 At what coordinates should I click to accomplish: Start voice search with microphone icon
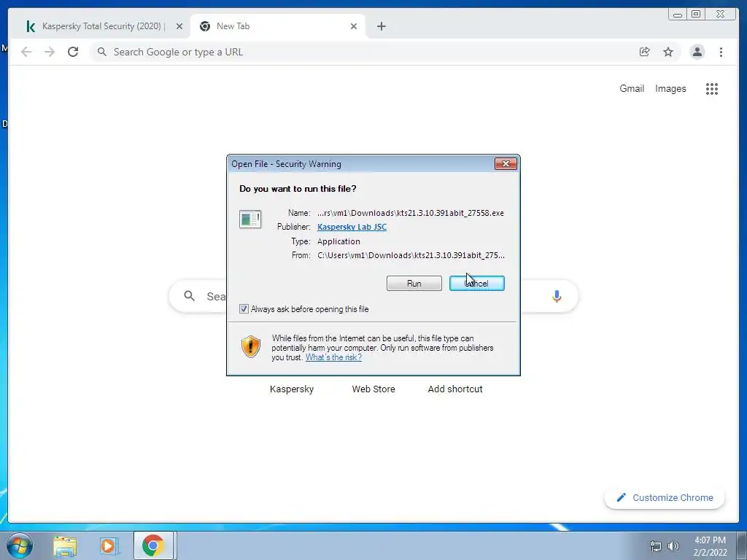pyautogui.click(x=557, y=296)
